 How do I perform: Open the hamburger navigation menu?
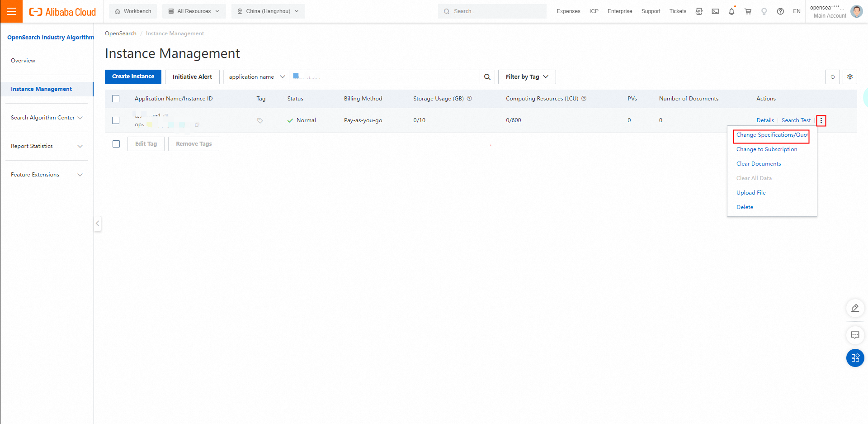(11, 11)
